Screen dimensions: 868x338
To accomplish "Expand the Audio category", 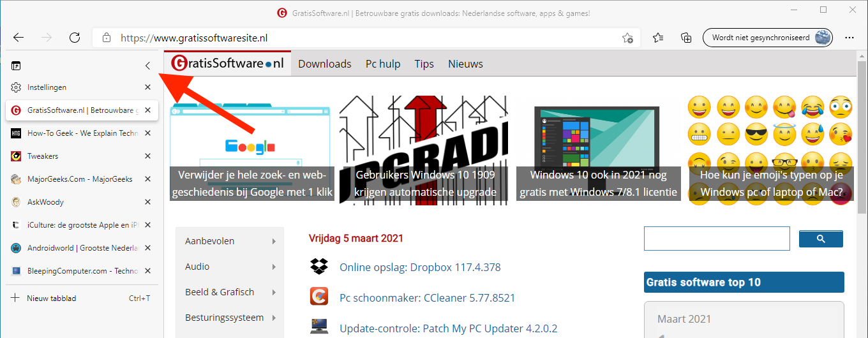I will tap(230, 267).
